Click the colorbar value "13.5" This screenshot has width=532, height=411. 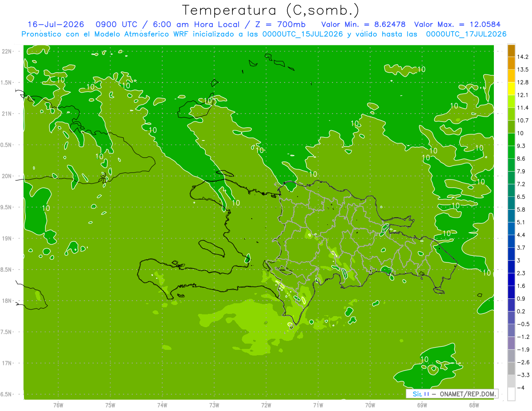pyautogui.click(x=523, y=70)
